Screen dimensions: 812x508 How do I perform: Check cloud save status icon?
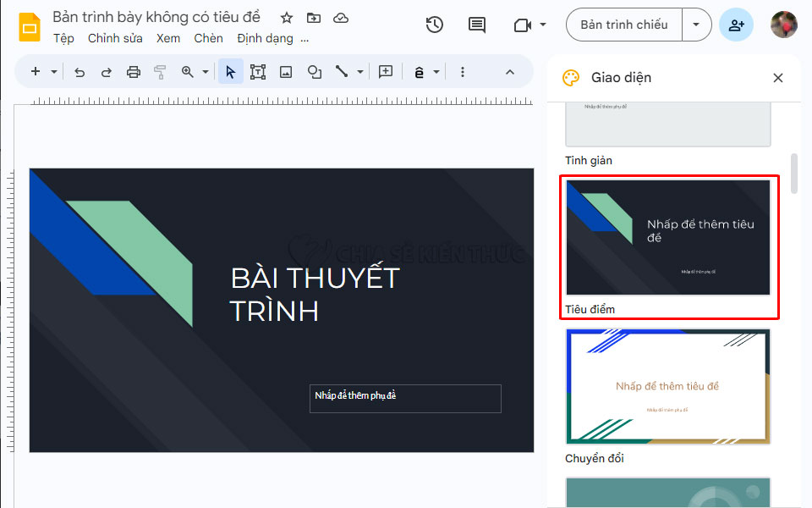(x=341, y=18)
